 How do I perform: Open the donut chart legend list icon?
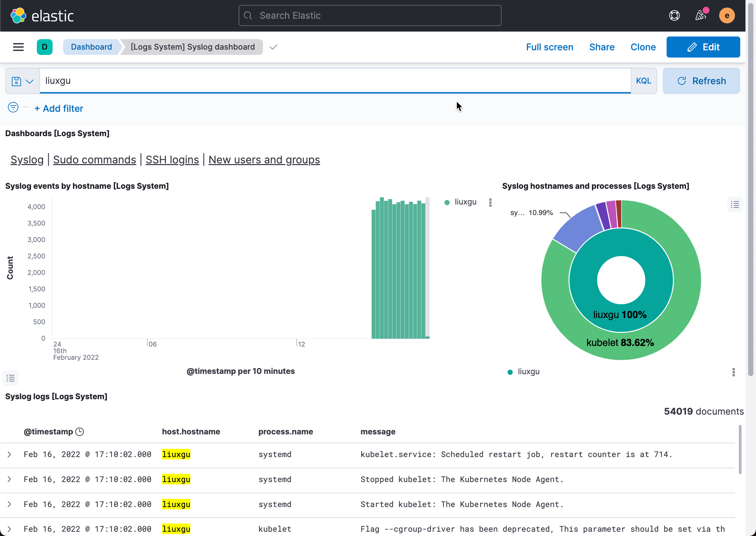(x=735, y=205)
